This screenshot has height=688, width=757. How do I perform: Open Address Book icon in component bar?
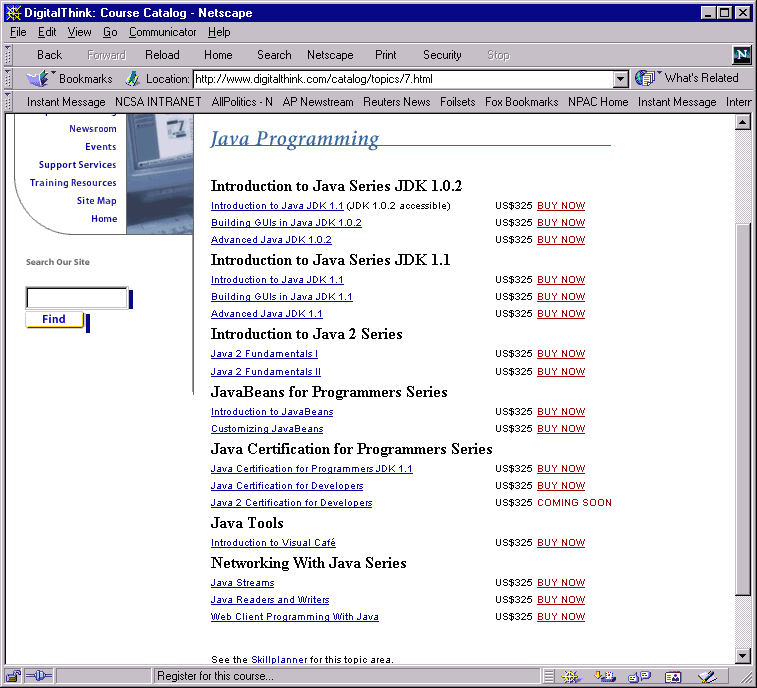tap(673, 676)
